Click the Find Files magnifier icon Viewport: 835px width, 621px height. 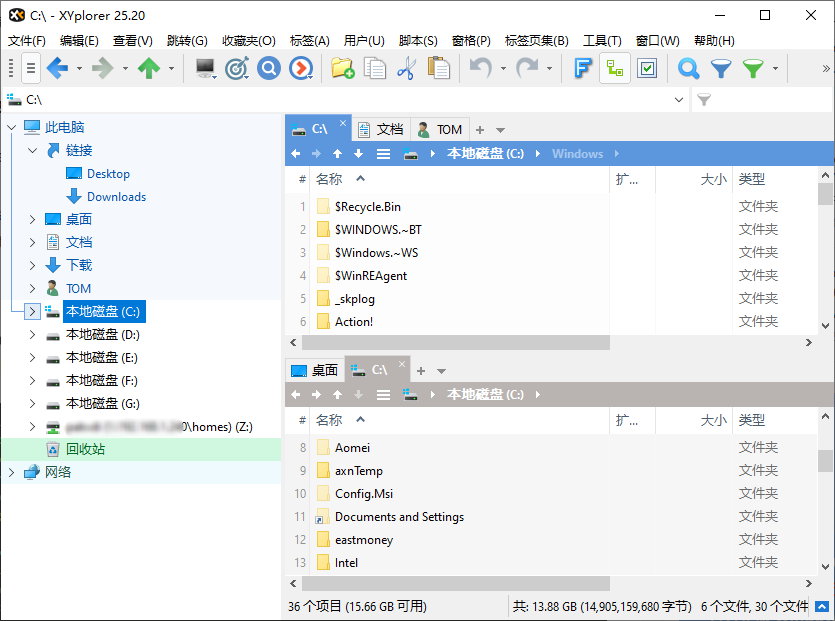pyautogui.click(x=688, y=68)
